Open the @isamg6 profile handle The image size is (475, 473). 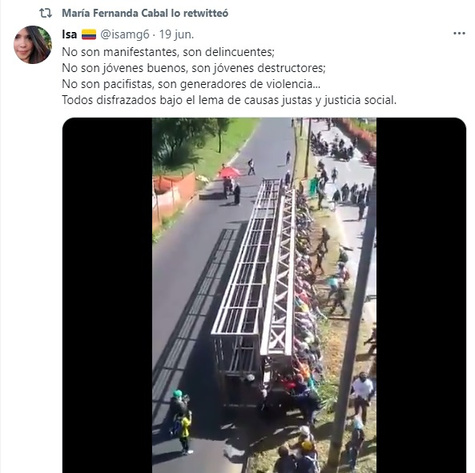125,34
